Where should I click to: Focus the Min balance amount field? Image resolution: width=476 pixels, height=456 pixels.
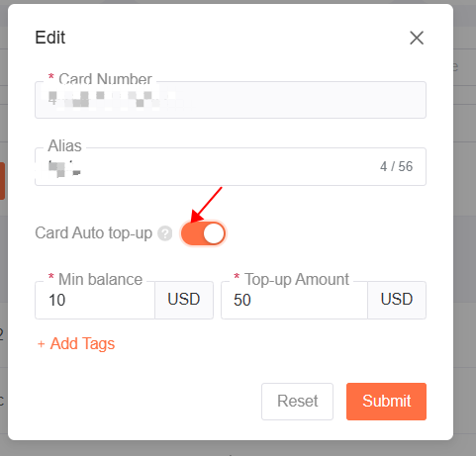[x=95, y=300]
